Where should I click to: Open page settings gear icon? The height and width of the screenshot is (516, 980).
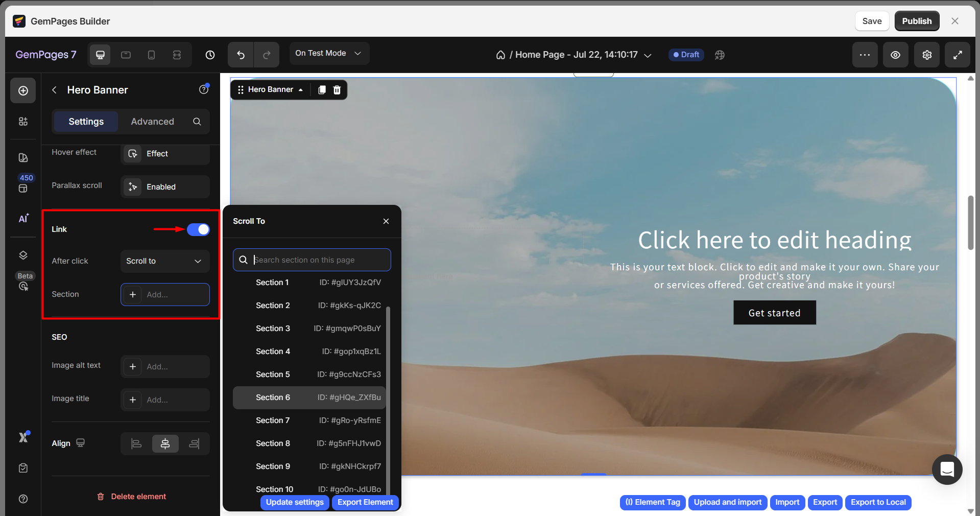pos(927,55)
